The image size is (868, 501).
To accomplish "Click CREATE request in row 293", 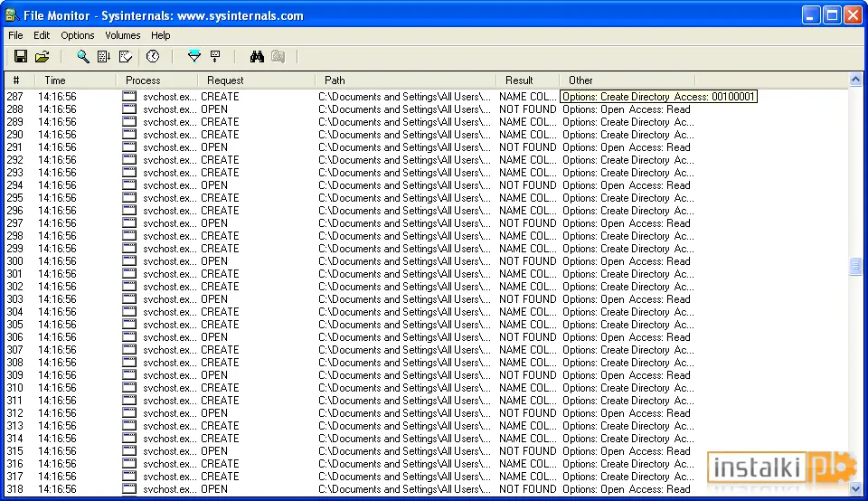I will [220, 173].
